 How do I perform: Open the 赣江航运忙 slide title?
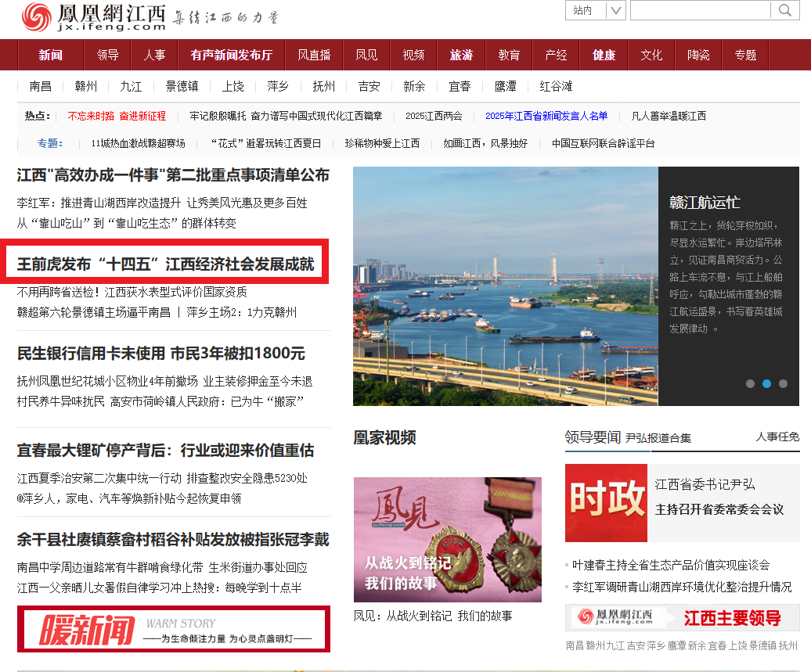[705, 203]
